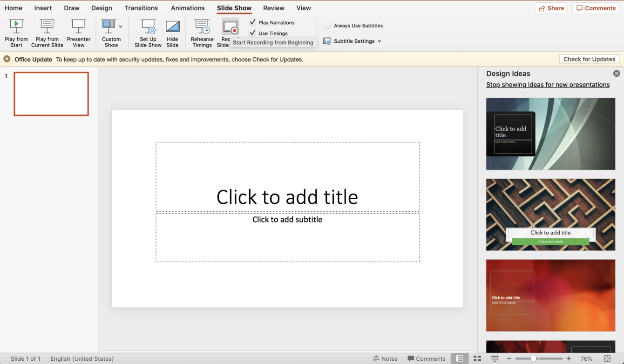
Task: Uncheck the Play Narrations checkbox
Action: point(252,22)
